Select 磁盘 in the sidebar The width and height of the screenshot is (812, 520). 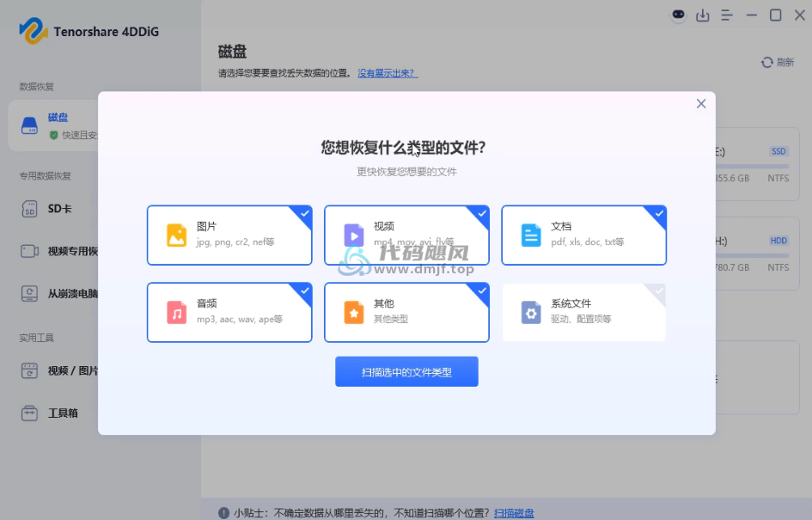52,125
